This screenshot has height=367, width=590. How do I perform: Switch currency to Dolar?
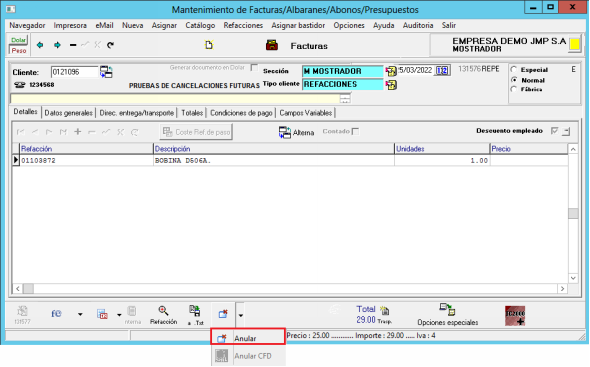[x=18, y=40]
